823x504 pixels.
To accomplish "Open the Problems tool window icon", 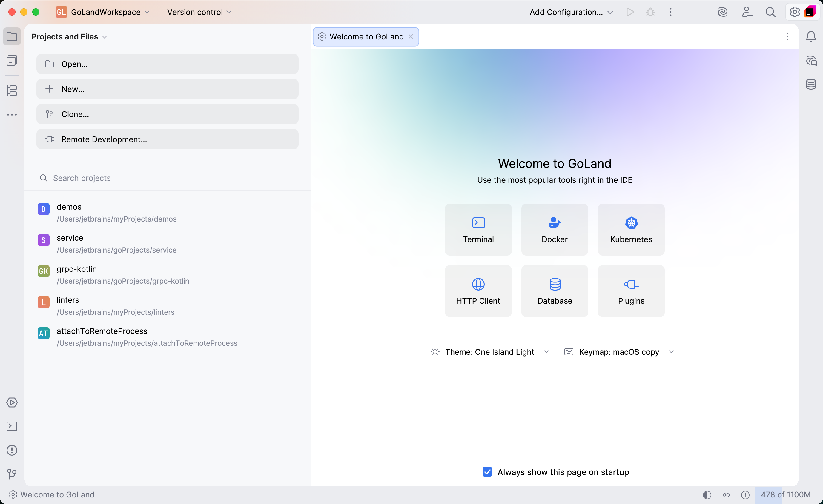I will click(x=12, y=450).
